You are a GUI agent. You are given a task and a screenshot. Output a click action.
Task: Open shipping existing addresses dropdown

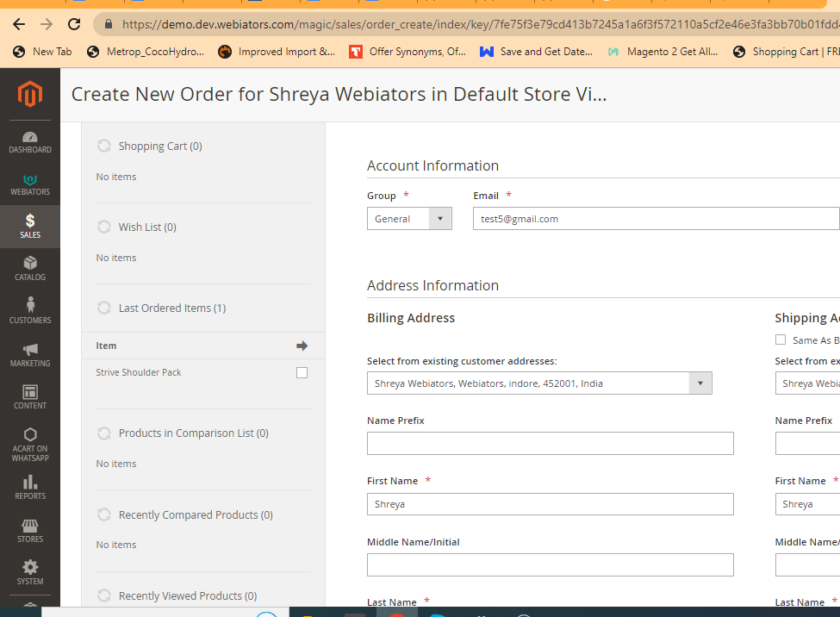click(807, 383)
